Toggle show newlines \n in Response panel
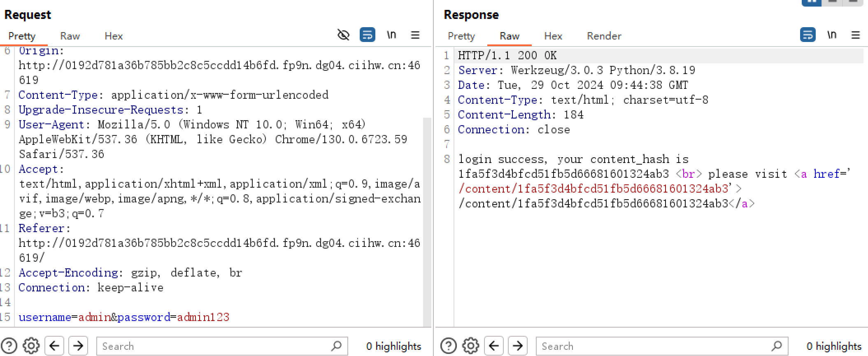The image size is (868, 356). (x=832, y=35)
